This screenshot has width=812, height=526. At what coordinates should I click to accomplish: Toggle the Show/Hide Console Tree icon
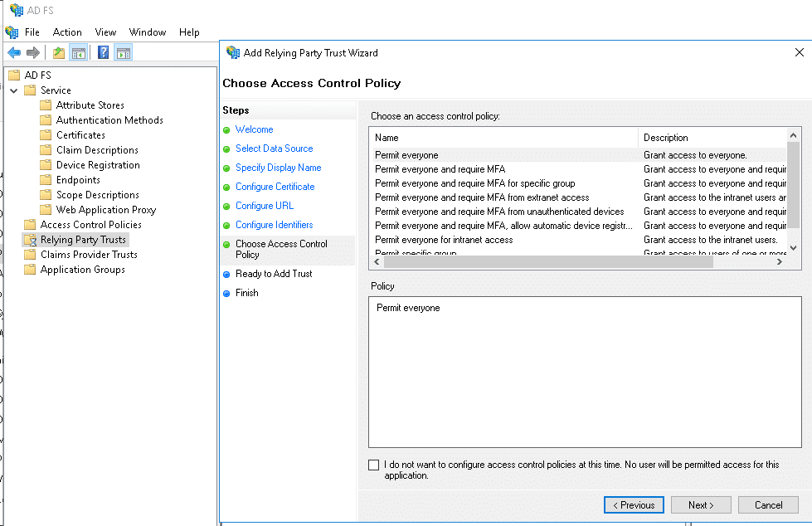point(79,52)
